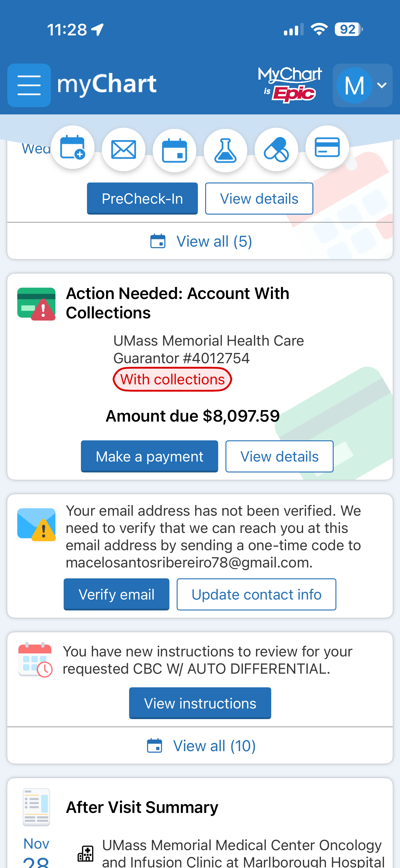Viewport: 400px width, 868px height.
Task: Open the Visits calendar shortcut icon
Action: pyautogui.click(x=174, y=150)
